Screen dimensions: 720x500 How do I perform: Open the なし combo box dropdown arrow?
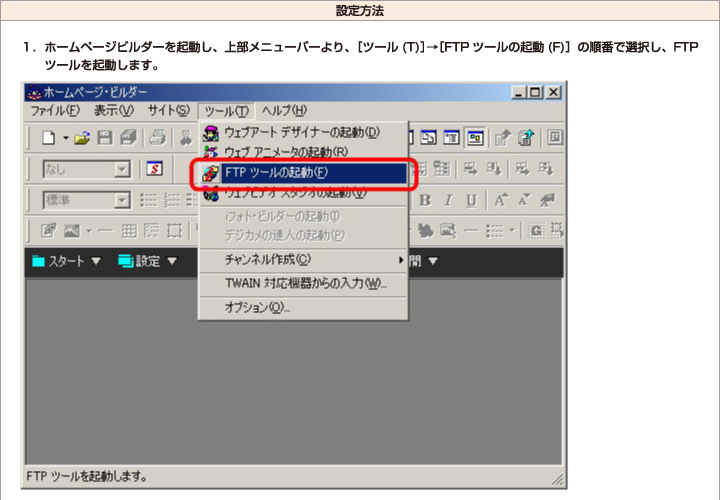coord(122,170)
